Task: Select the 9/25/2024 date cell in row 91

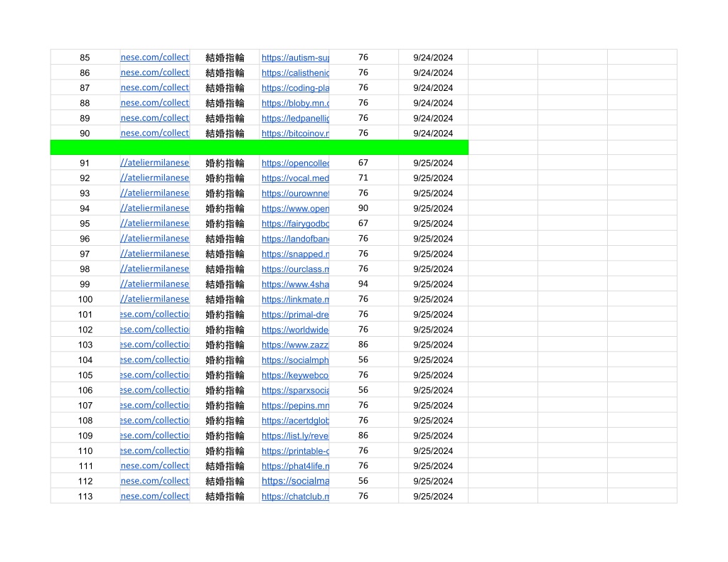Action: (433, 163)
